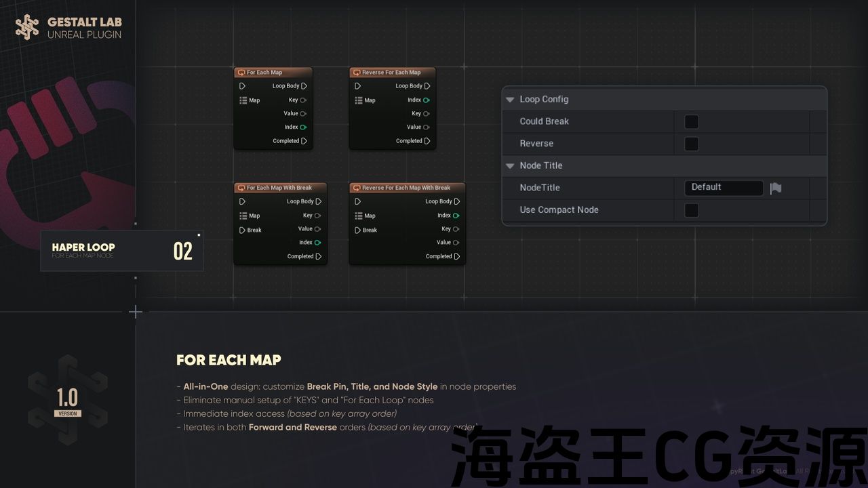The image size is (868, 488).
Task: Select the For Each Map node title bar
Action: 273,73
